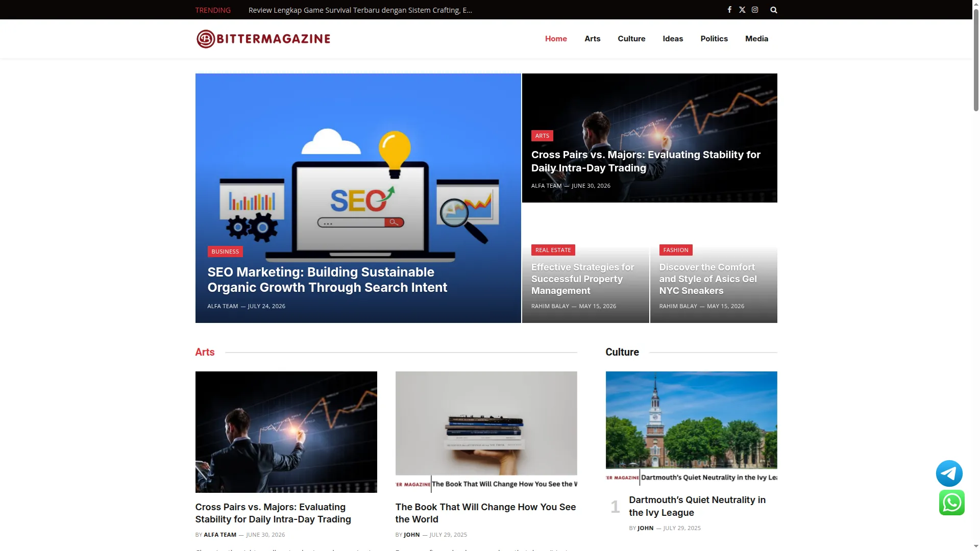Click RAHIM BALAY byline on Property Management
This screenshot has height=551, width=980.
point(550,306)
